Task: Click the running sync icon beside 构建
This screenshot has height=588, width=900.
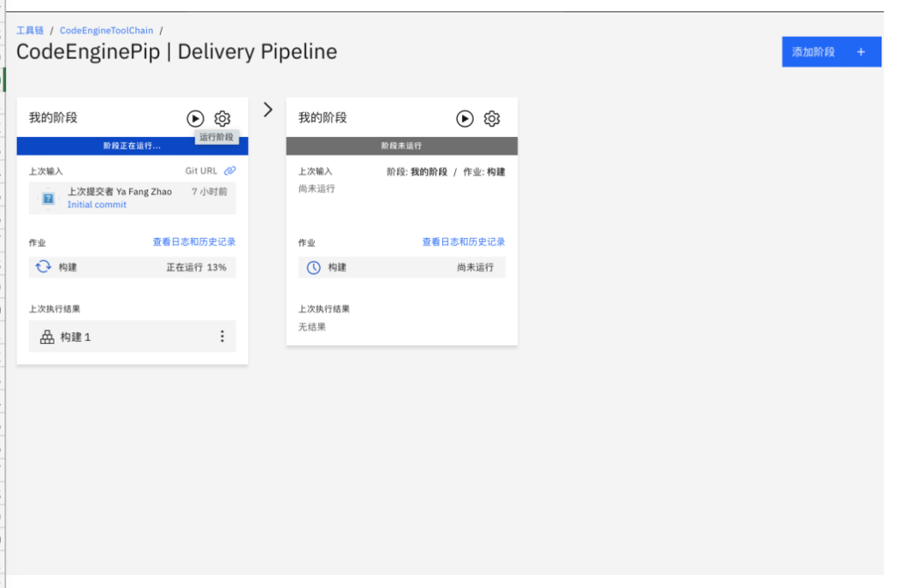Action: [43, 267]
